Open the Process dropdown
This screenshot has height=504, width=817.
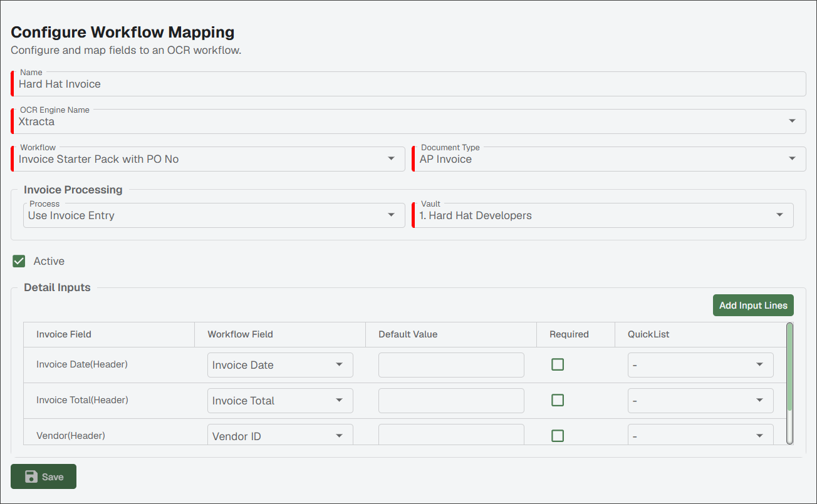[x=214, y=215]
